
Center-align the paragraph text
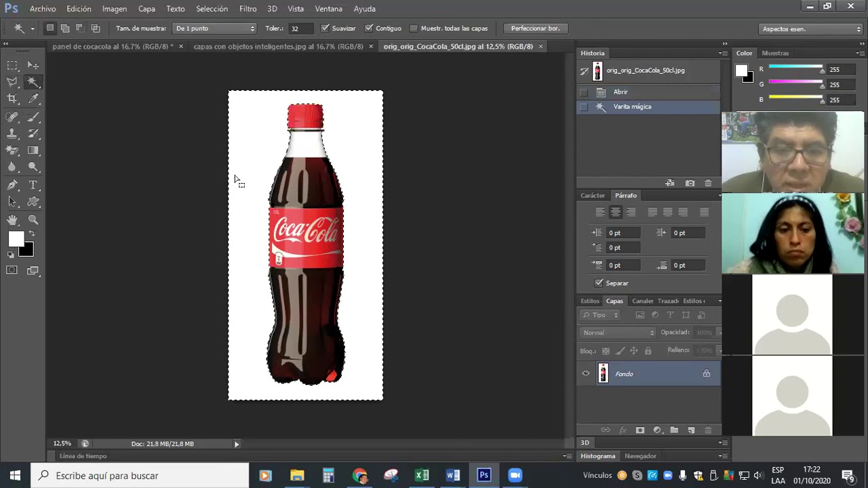tap(615, 212)
